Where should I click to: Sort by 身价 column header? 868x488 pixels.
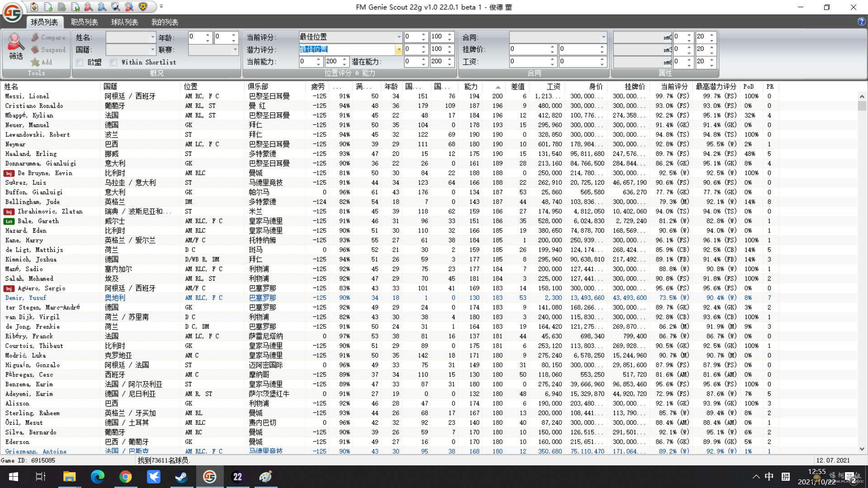coord(596,87)
